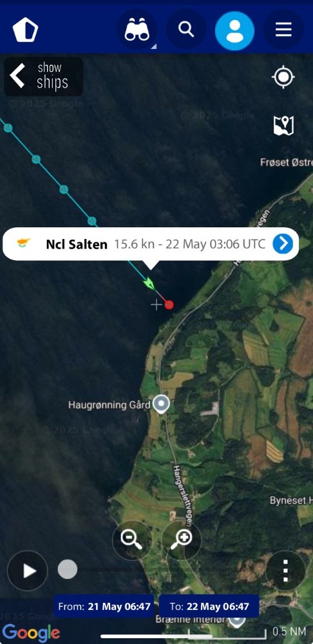The image size is (313, 644).
Task: Select the red track end point
Action: (169, 305)
